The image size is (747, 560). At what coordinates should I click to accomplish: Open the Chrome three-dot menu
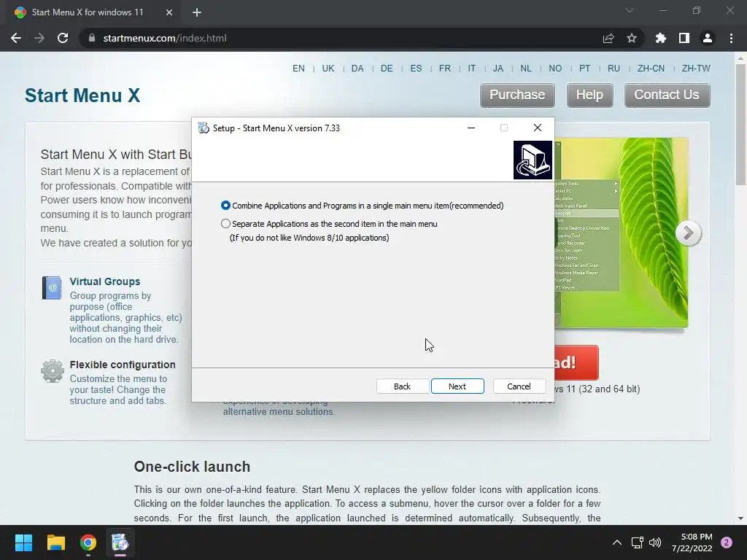731,38
